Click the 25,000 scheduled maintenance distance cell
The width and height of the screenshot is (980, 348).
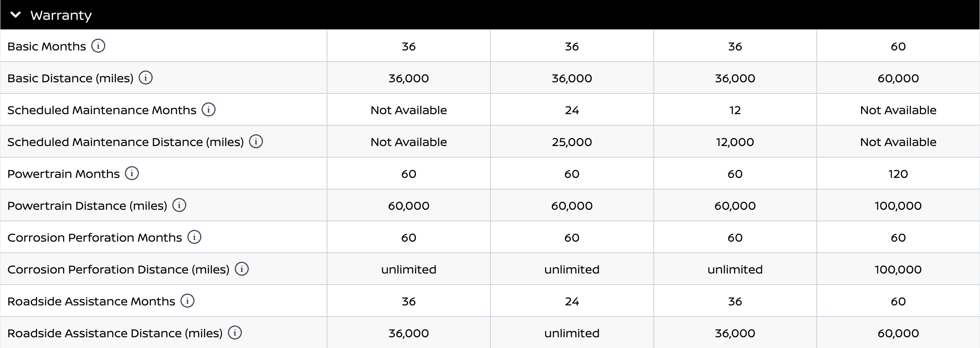tap(572, 142)
